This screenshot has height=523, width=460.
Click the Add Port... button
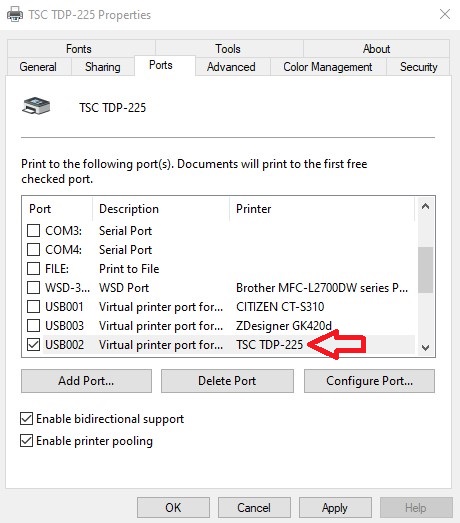(x=86, y=381)
